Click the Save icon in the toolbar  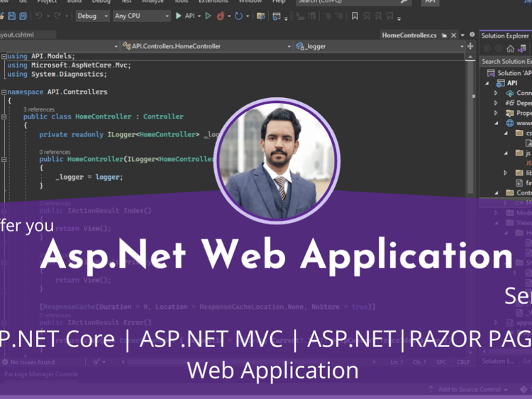pyautogui.click(x=11, y=16)
